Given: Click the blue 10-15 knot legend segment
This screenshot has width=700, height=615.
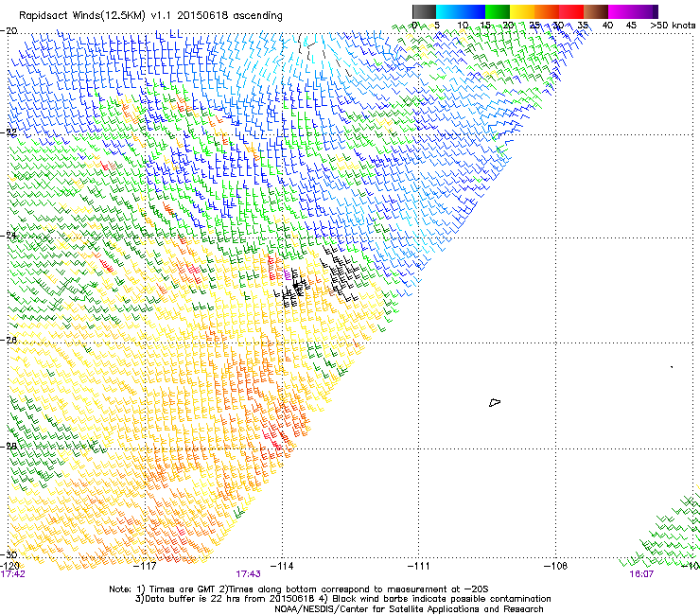Looking at the screenshot, I should 471,11.
